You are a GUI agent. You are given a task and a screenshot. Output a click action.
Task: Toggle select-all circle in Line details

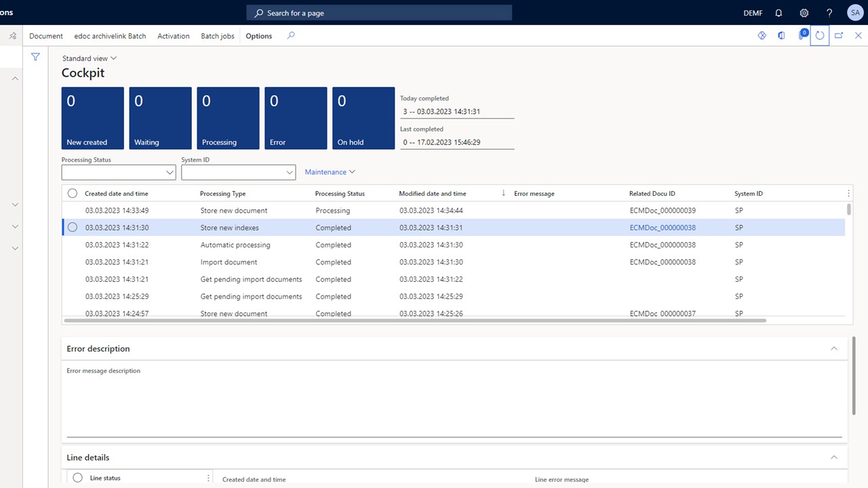pyautogui.click(x=77, y=478)
